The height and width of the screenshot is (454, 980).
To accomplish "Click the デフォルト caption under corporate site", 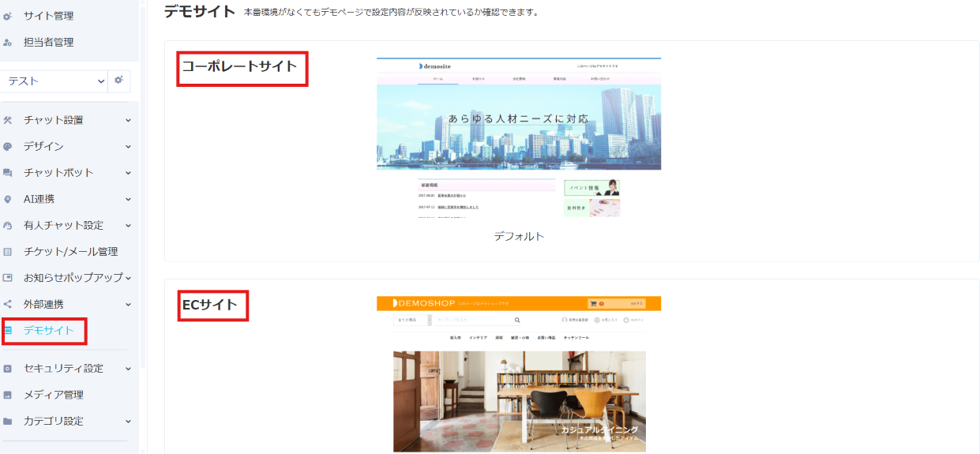I will [519, 236].
